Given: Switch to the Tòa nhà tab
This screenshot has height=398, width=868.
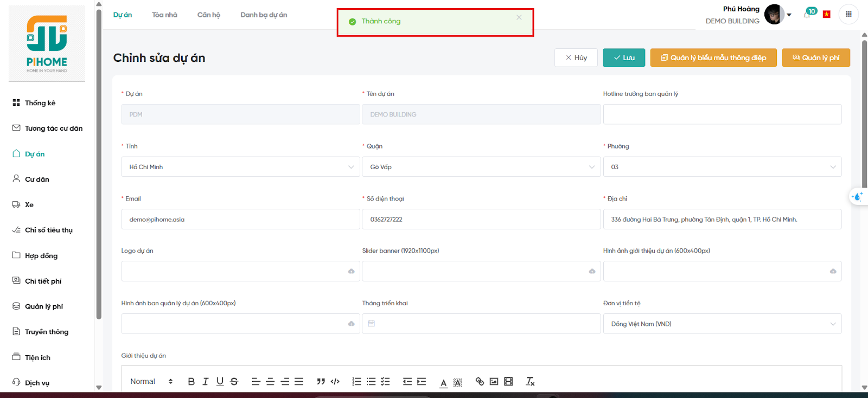Looking at the screenshot, I should [164, 15].
